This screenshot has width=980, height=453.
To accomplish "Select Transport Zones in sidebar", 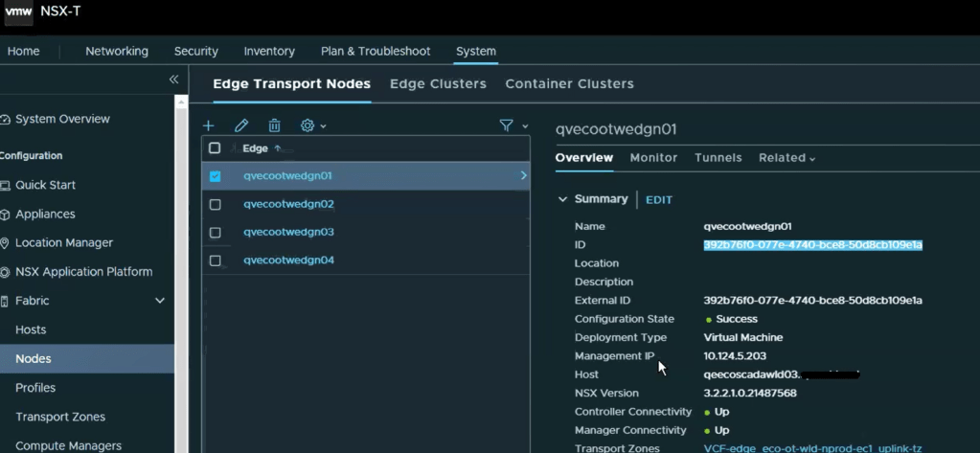I will (x=60, y=417).
